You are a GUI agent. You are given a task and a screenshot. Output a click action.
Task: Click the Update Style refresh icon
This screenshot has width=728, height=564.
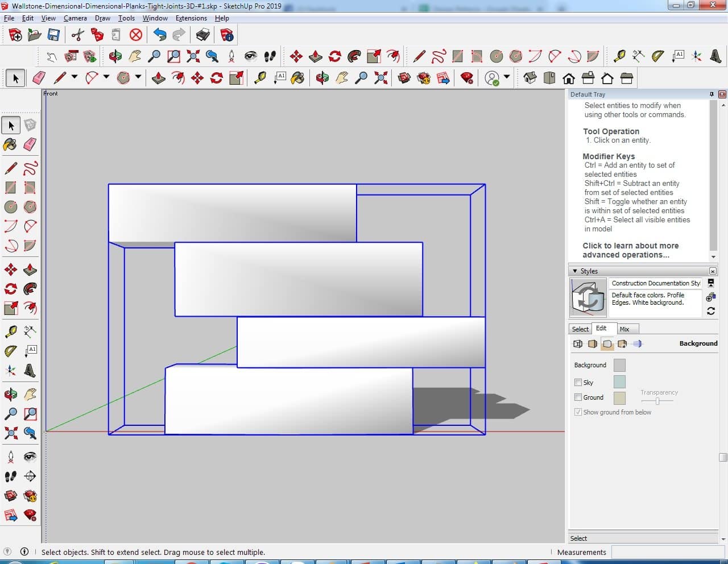point(710,311)
